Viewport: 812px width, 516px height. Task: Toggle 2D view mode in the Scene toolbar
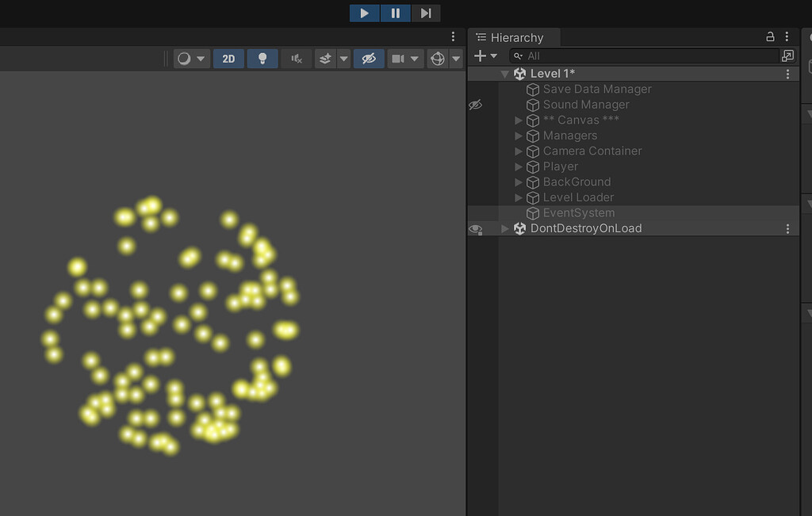[x=228, y=58]
